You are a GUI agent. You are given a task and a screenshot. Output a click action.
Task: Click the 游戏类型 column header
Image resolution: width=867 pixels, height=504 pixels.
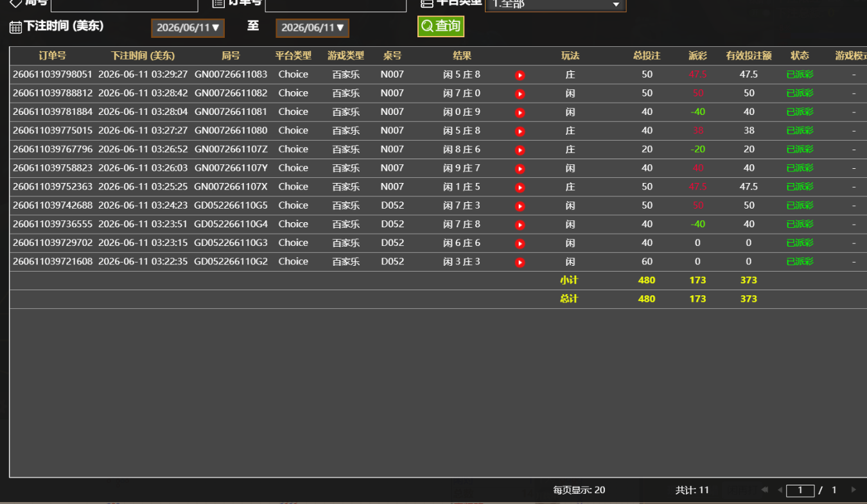[x=346, y=56]
